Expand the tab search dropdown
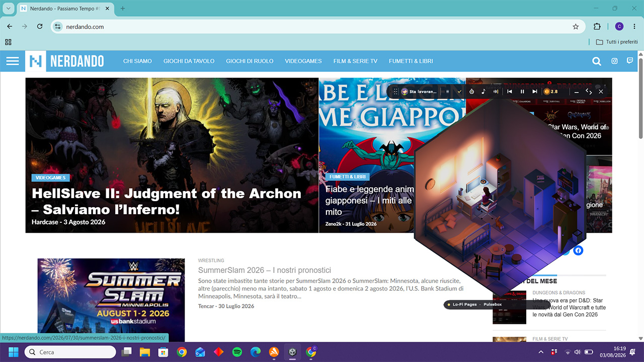Viewport: 644px width, 362px height. tap(9, 9)
